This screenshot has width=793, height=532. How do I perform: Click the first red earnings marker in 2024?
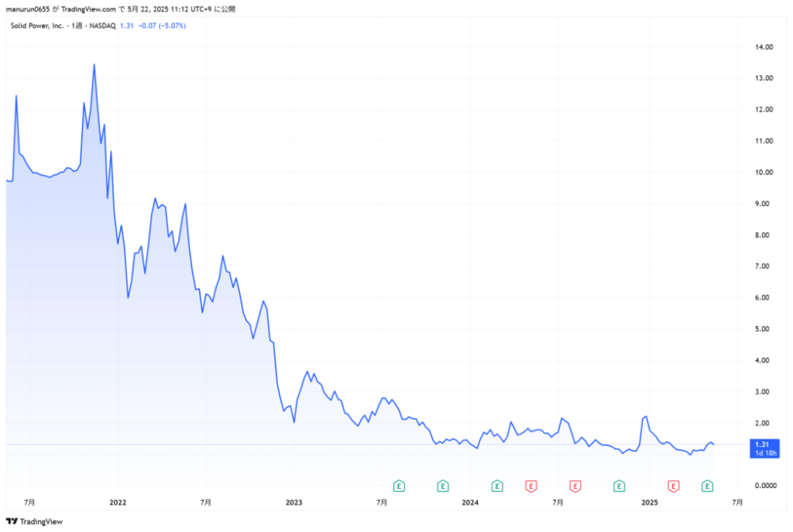pos(530,486)
